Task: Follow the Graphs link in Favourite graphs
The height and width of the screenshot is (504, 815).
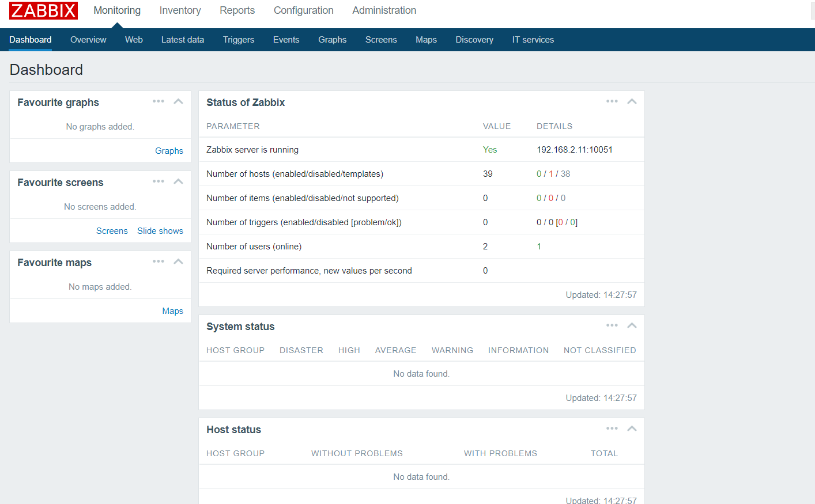Action: tap(169, 151)
